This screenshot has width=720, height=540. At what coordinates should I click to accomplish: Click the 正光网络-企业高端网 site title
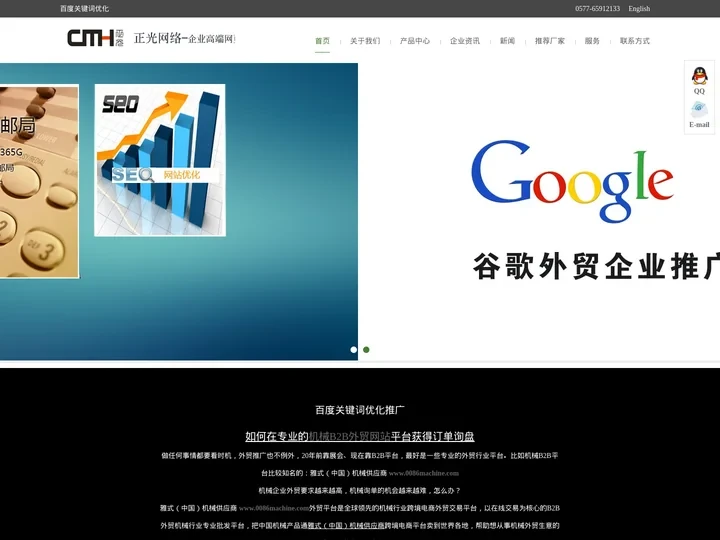(x=184, y=38)
